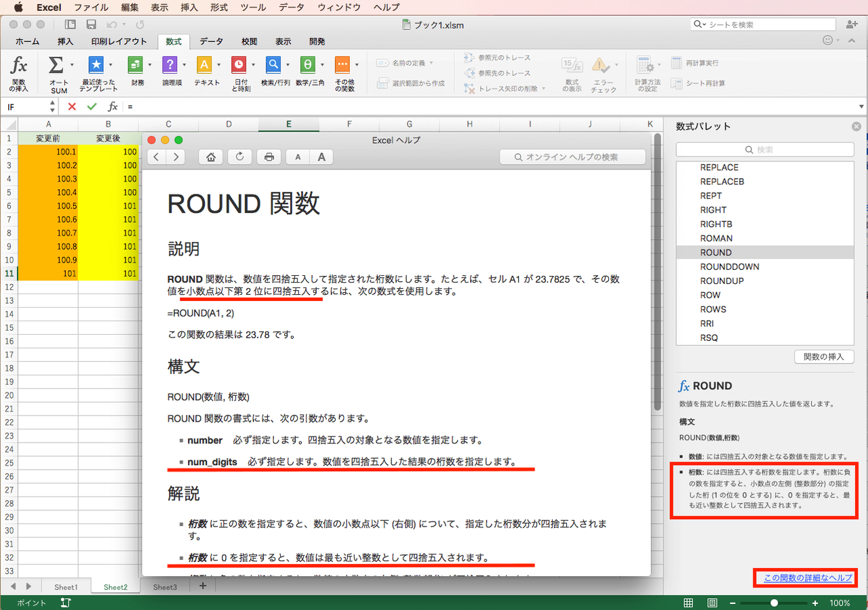Decrease help text size with small A
The width and height of the screenshot is (868, 610).
tap(298, 157)
